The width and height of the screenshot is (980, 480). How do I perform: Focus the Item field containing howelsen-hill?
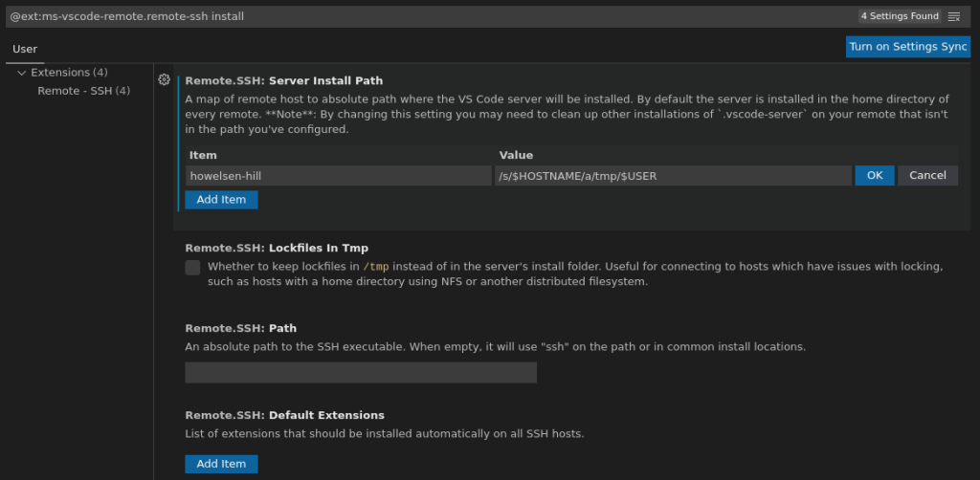point(338,176)
